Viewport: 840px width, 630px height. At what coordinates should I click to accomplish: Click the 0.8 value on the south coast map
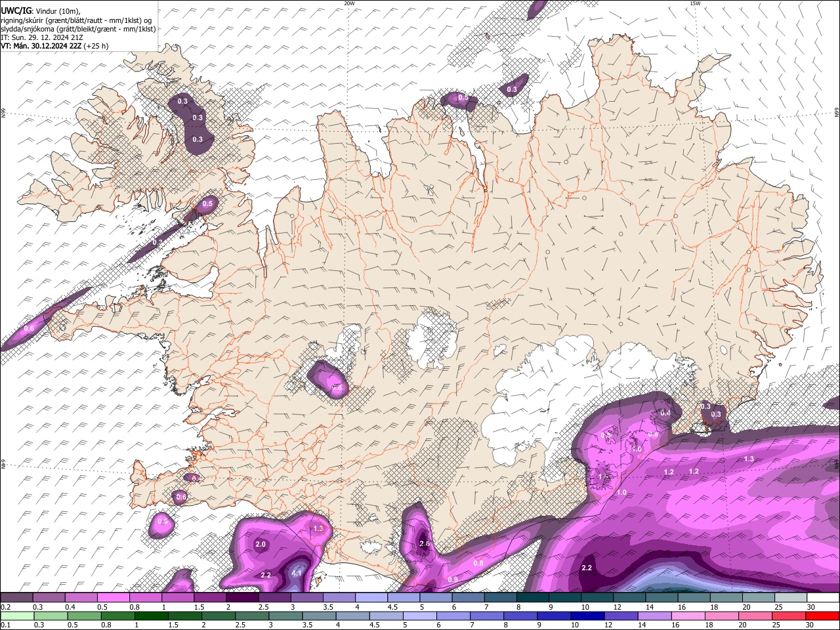478,563
